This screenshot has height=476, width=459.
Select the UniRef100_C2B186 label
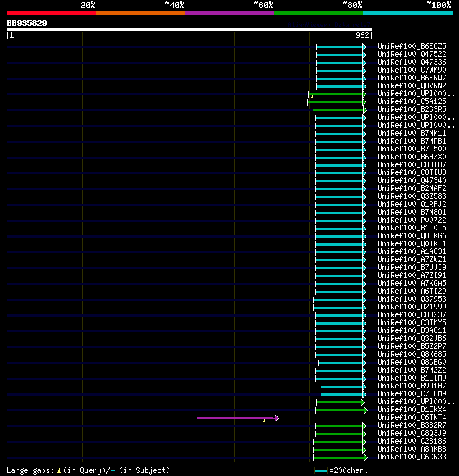pos(412,441)
